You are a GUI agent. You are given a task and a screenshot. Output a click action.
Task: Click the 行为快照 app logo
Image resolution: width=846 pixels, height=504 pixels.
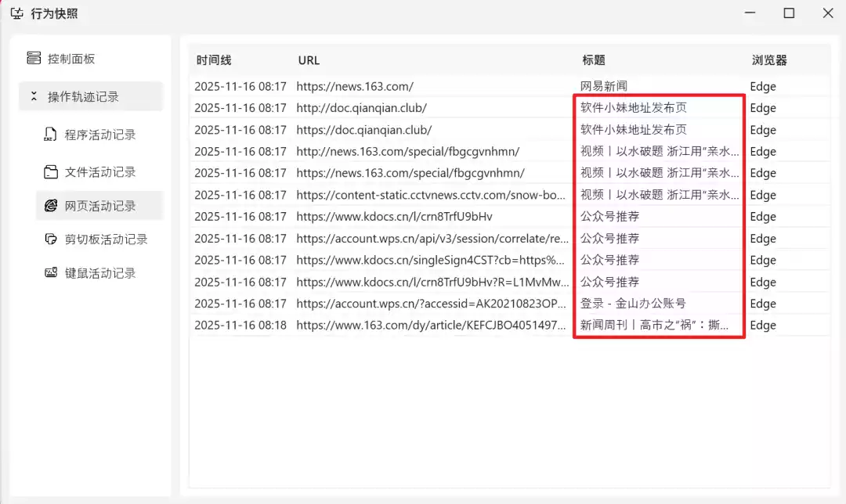point(17,13)
